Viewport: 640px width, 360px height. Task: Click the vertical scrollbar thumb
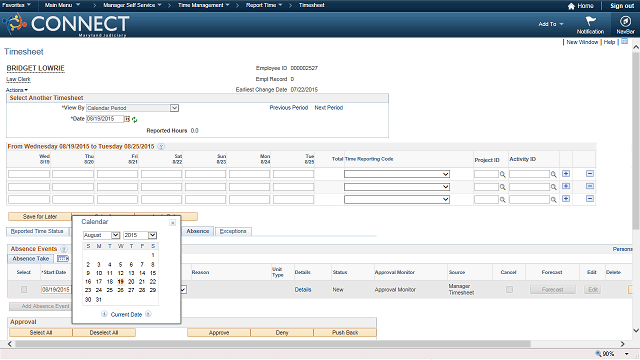tap(636, 141)
